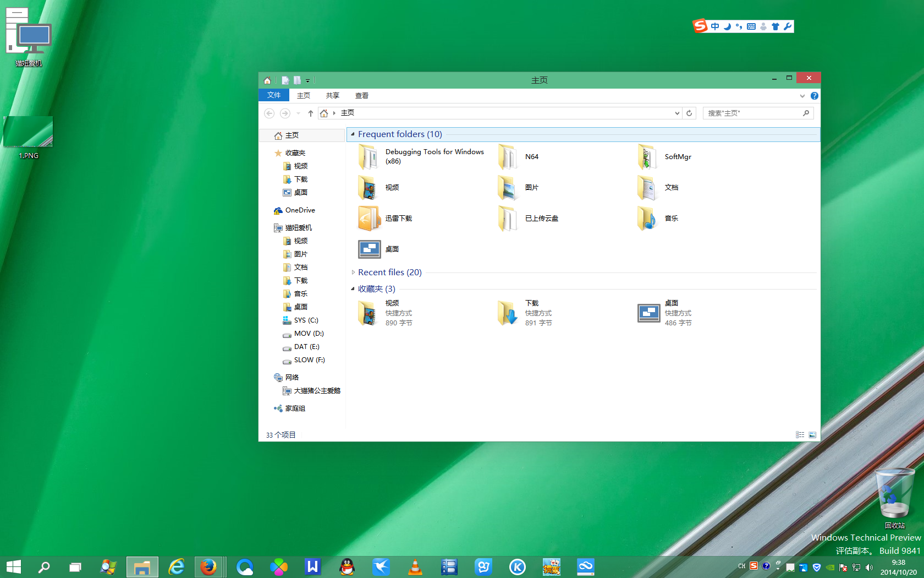Viewport: 924px width, 578px height.
Task: Open Task View on the taskbar
Action: coord(75,567)
